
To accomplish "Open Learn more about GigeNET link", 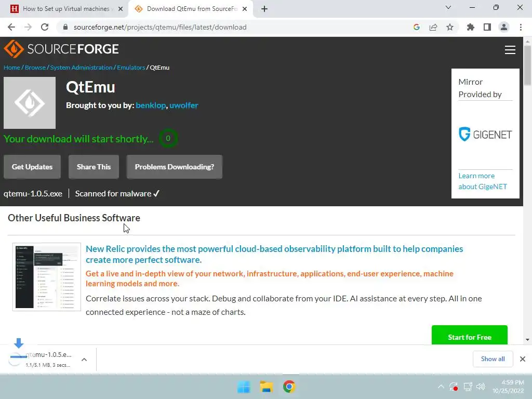I will coord(483,181).
